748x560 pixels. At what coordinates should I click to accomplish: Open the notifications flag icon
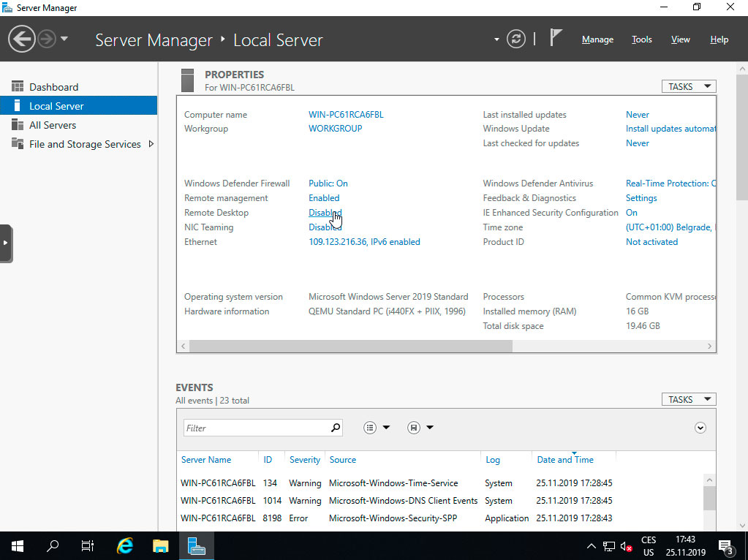click(556, 37)
